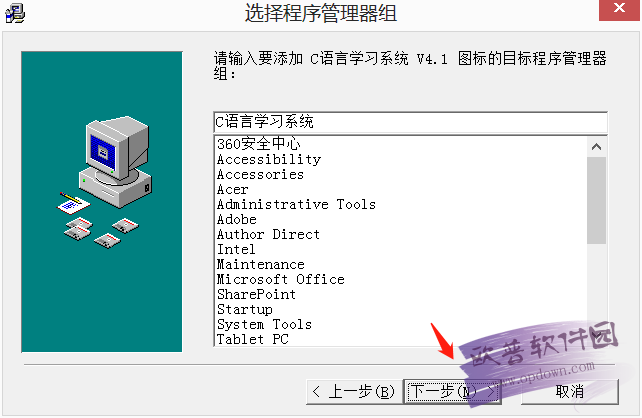Image resolution: width=642 pixels, height=418 pixels.
Task: Select 360安全中心 in the list
Action: click(259, 144)
